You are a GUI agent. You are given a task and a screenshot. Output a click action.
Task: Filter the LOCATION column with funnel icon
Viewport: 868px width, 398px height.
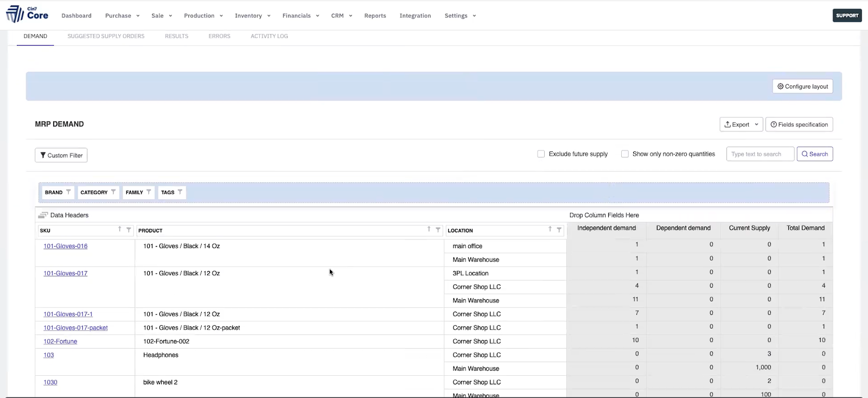point(559,230)
